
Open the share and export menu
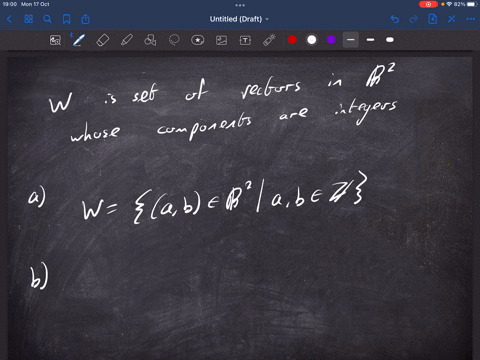[x=86, y=19]
